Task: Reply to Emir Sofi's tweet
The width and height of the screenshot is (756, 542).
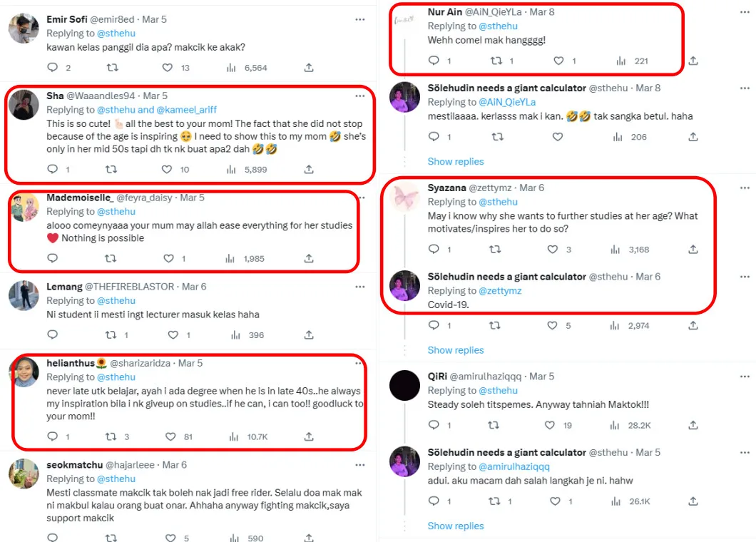Action: [x=52, y=68]
